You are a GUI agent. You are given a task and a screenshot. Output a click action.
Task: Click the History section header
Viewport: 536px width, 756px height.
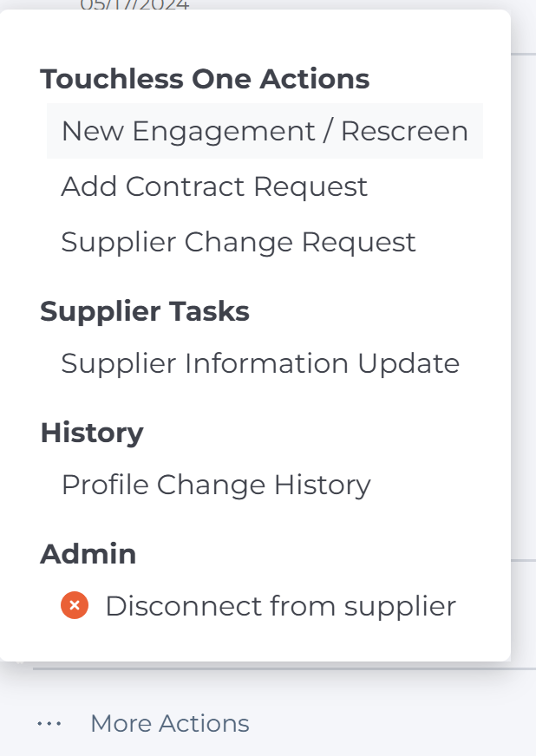pos(92,433)
